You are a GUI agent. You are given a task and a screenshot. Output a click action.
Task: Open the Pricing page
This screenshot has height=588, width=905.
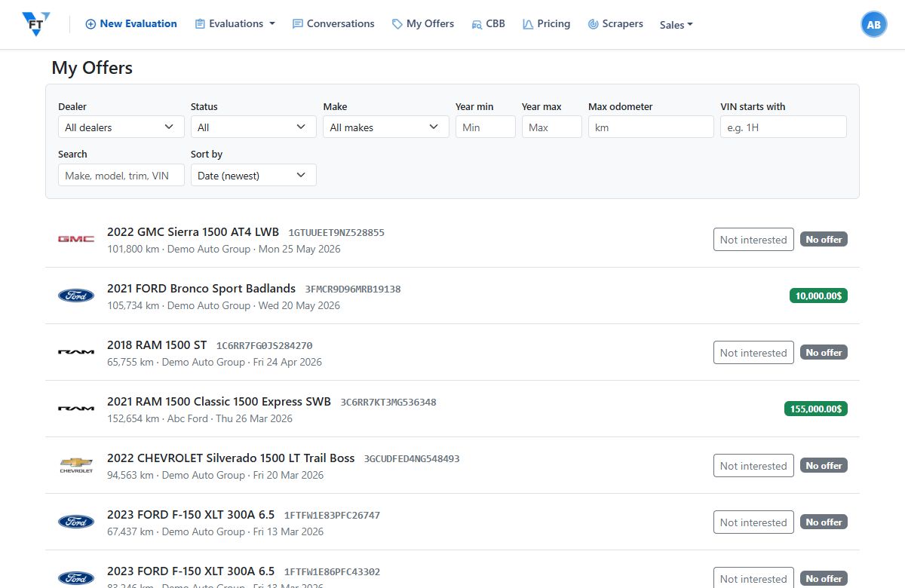point(546,24)
